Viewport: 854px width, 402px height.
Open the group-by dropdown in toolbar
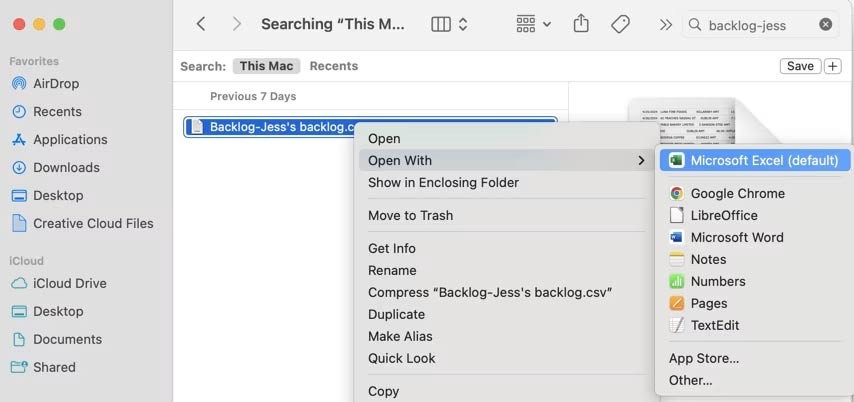(533, 24)
